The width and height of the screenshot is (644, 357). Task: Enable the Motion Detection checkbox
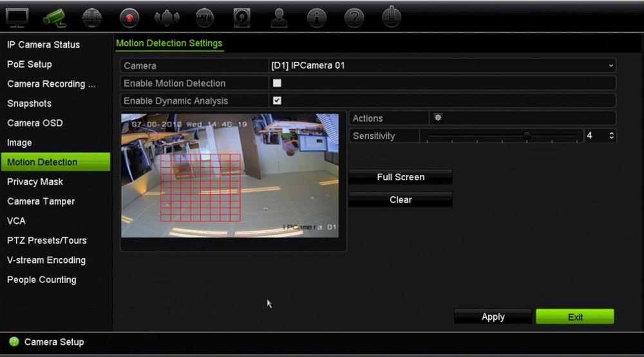point(277,83)
